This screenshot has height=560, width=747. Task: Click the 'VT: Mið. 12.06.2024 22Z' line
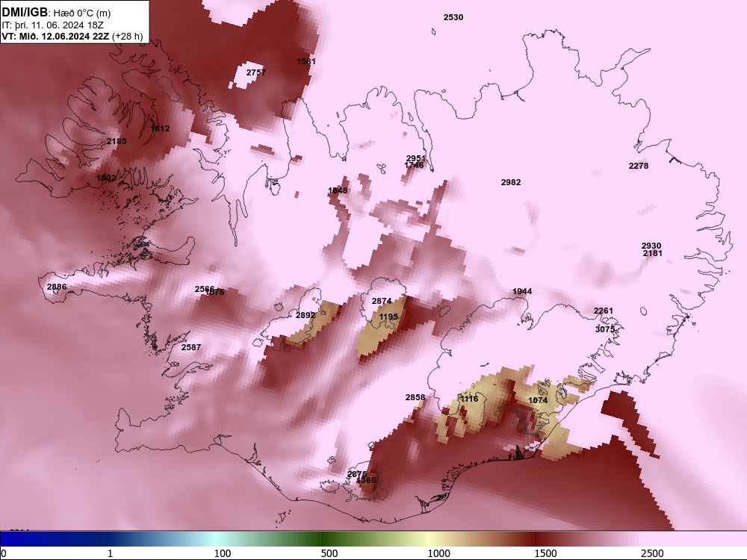[x=55, y=36]
